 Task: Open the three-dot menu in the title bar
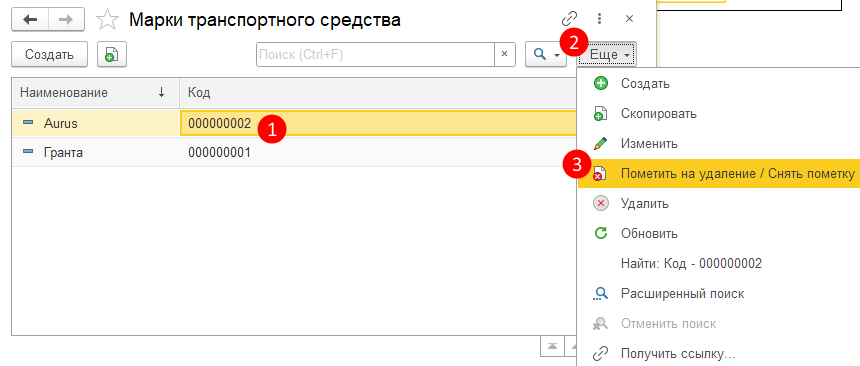coord(599,19)
